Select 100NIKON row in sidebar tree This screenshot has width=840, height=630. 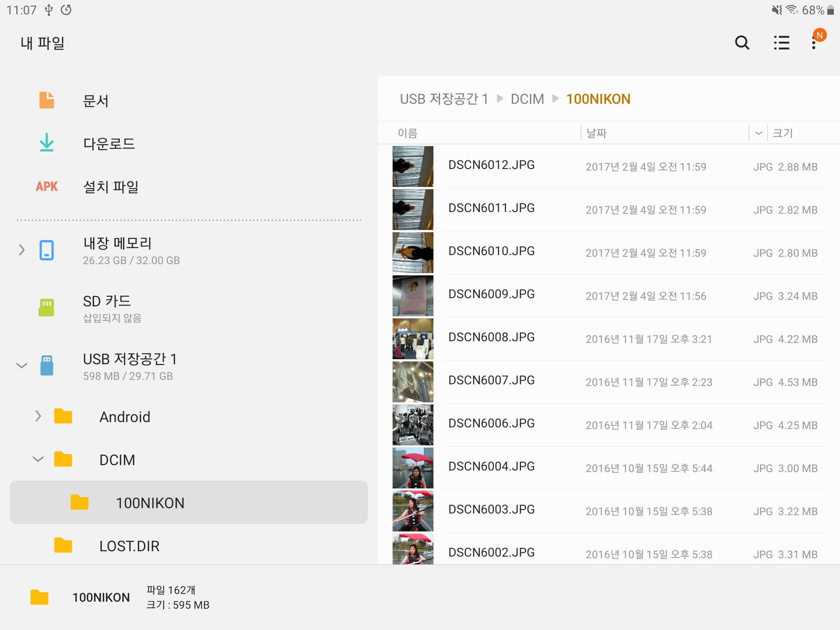click(x=189, y=502)
